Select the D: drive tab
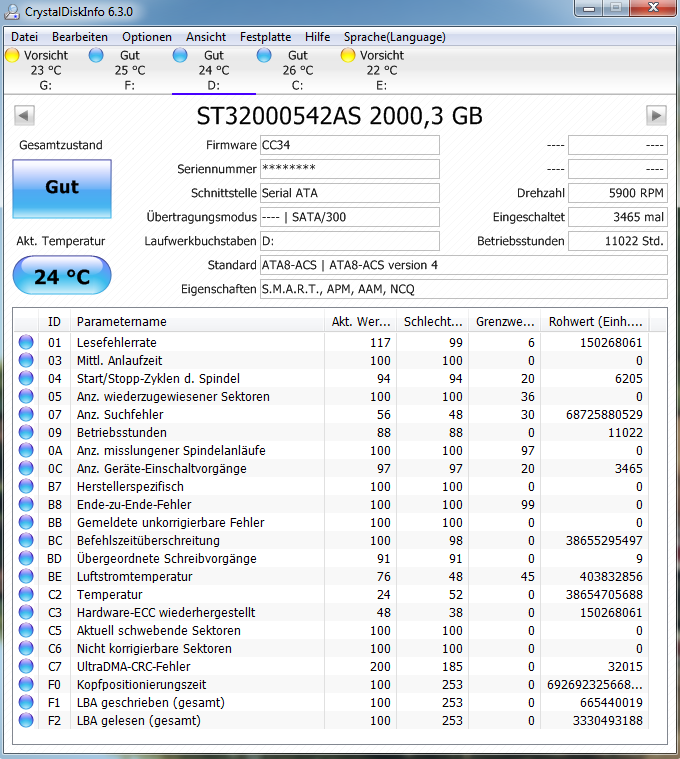The width and height of the screenshot is (680, 759). (x=214, y=70)
